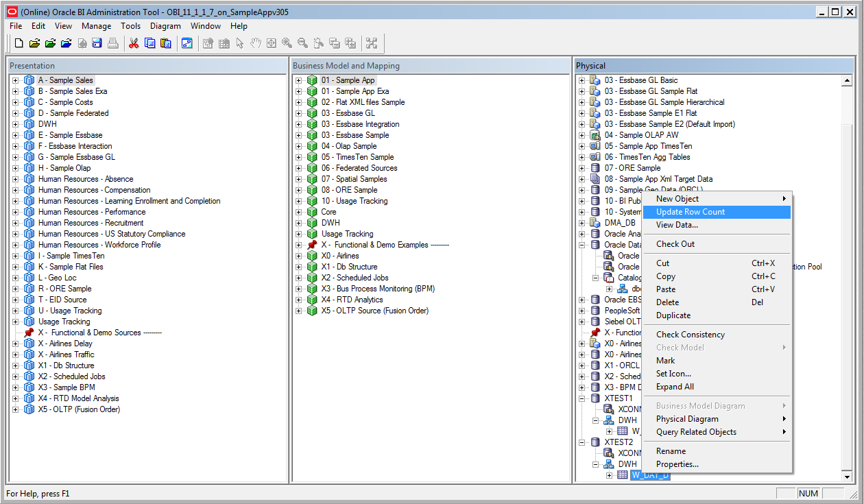Screen dimensions: 864x504
Task: Click the yellow Open folder toolbar icon
Action: (34, 43)
